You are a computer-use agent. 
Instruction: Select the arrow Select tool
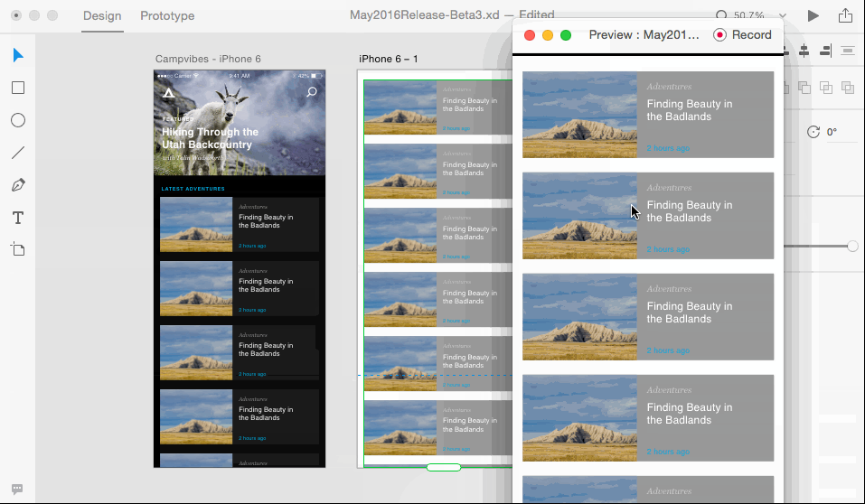pos(18,55)
